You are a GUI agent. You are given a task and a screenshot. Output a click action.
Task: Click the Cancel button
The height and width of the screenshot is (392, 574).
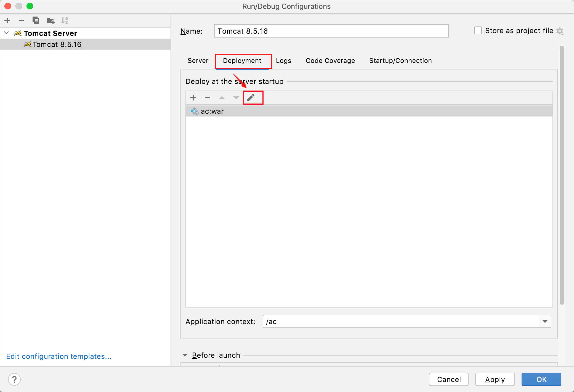449,379
